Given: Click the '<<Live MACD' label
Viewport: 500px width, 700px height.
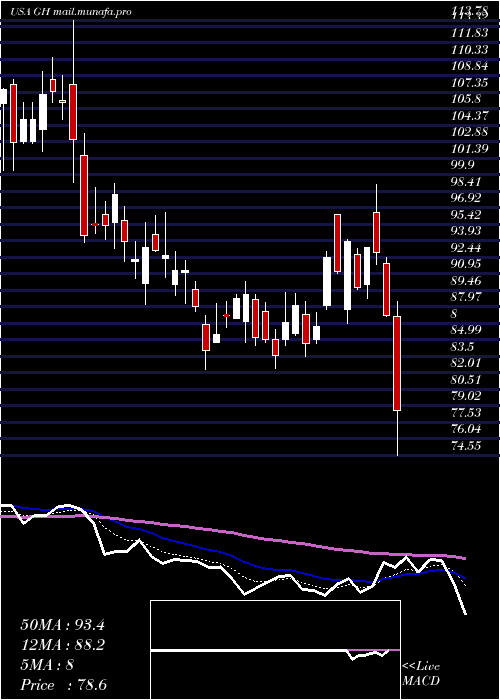Looking at the screenshot, I should tap(421, 674).
